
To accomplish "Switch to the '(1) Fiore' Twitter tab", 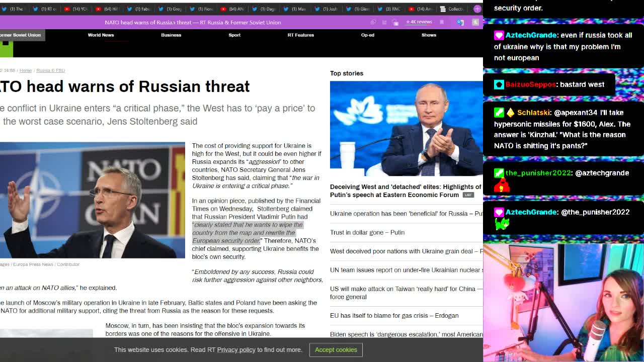I will pyautogui.click(x=201, y=9).
